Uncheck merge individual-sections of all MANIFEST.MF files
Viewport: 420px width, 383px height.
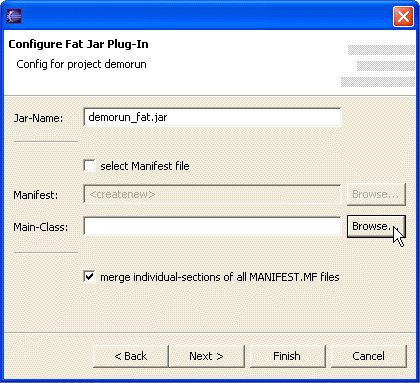[x=89, y=277]
